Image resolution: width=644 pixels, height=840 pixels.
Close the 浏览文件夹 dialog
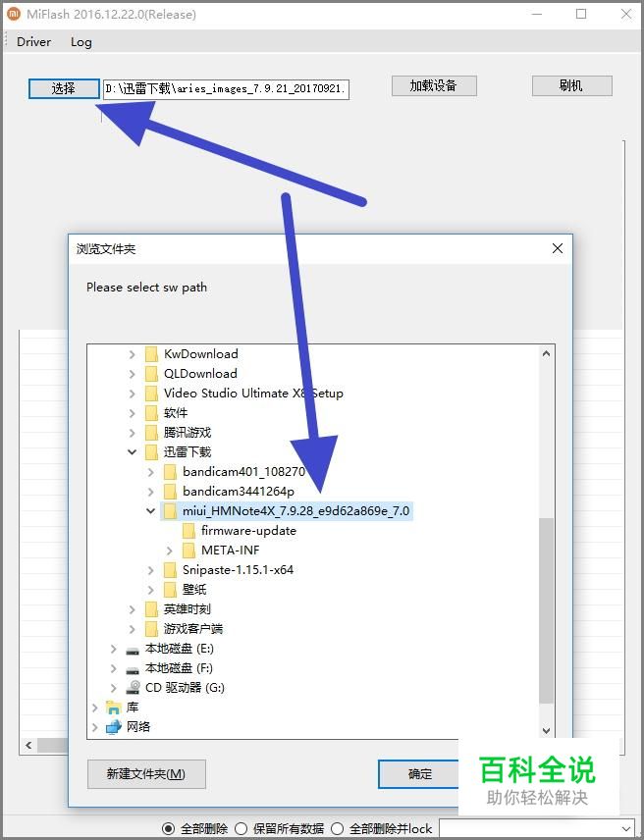pos(558,248)
